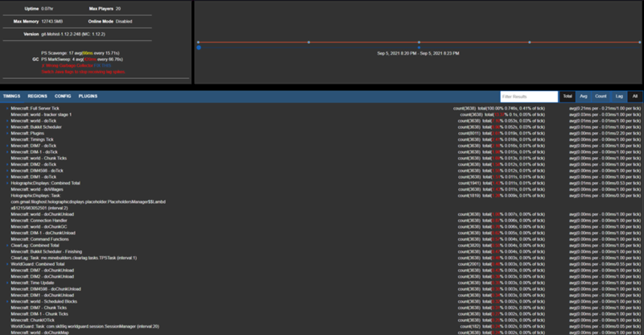Click the Filter Results search field
The image size is (644, 335).
pos(528,96)
